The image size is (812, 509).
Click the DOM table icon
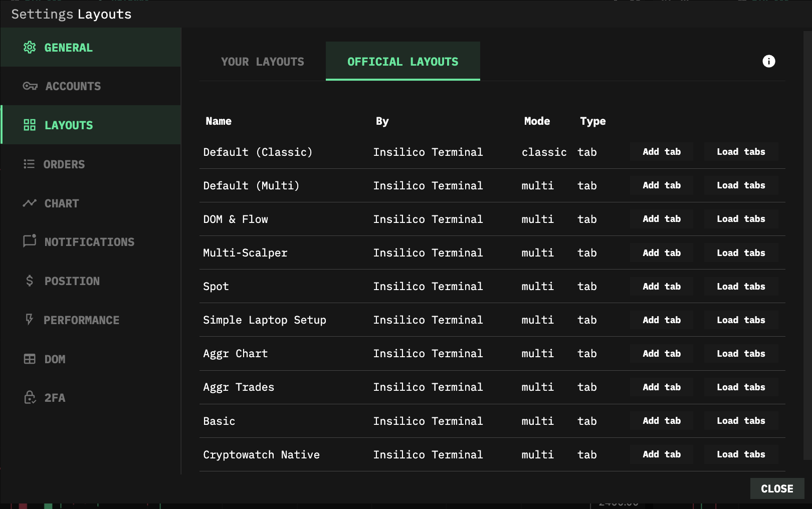tap(30, 359)
